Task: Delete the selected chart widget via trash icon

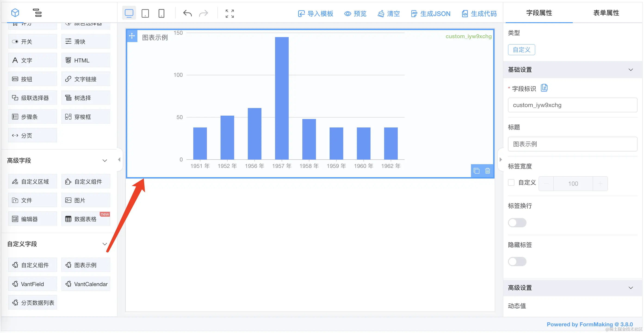Action: pos(487,171)
